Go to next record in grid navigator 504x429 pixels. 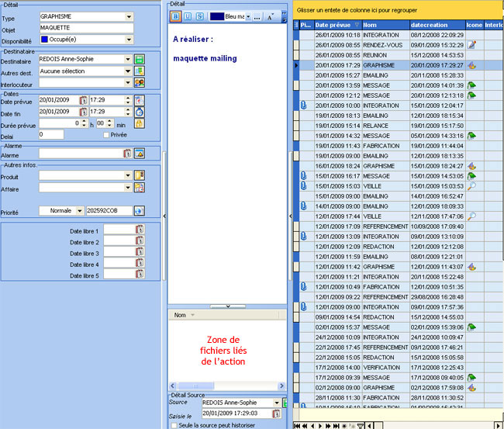pos(320,426)
